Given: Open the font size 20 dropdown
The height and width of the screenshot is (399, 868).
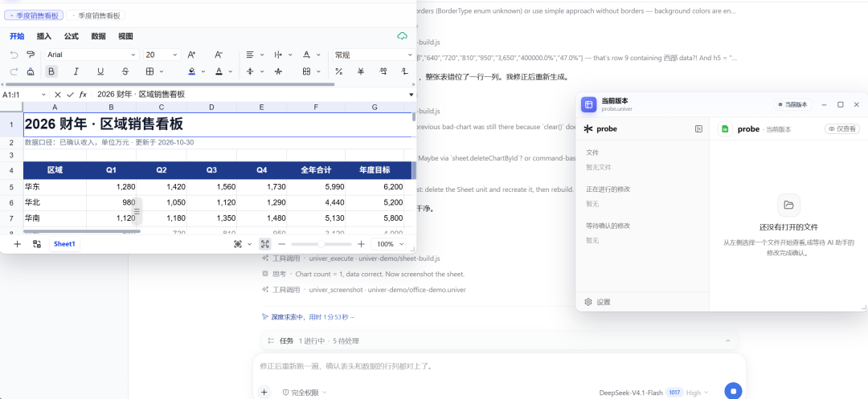Looking at the screenshot, I should [162, 55].
